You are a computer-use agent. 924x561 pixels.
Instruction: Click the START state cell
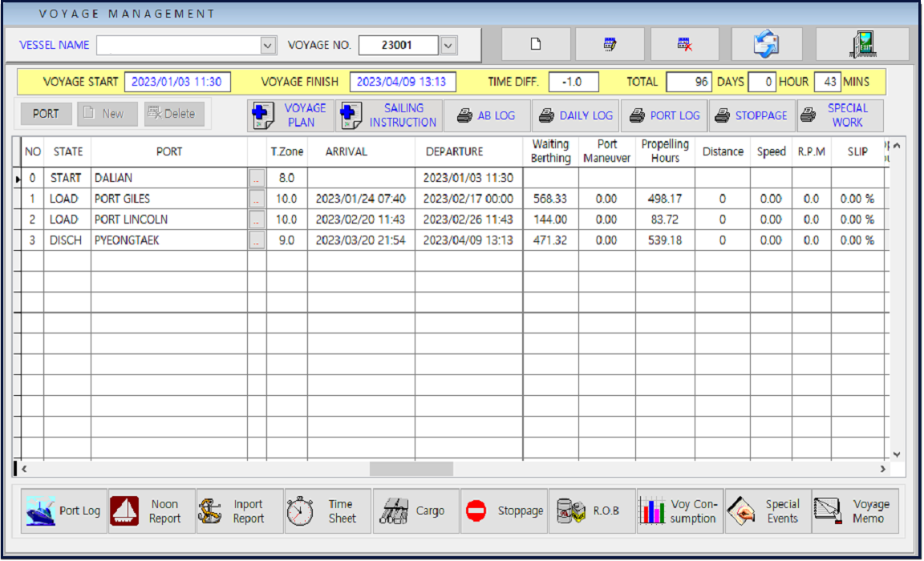click(x=67, y=178)
